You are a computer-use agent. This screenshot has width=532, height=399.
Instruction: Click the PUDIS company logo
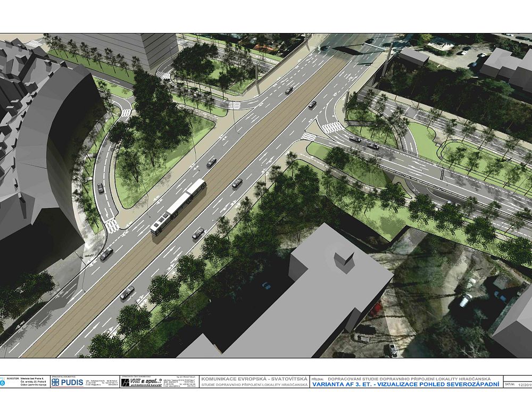point(67,383)
